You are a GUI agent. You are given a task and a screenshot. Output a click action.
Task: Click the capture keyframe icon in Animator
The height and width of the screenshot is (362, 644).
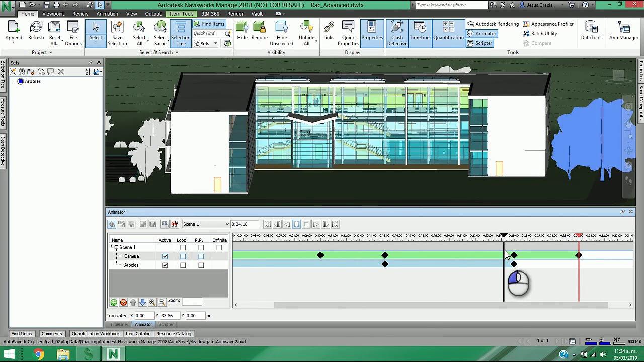[x=165, y=224]
